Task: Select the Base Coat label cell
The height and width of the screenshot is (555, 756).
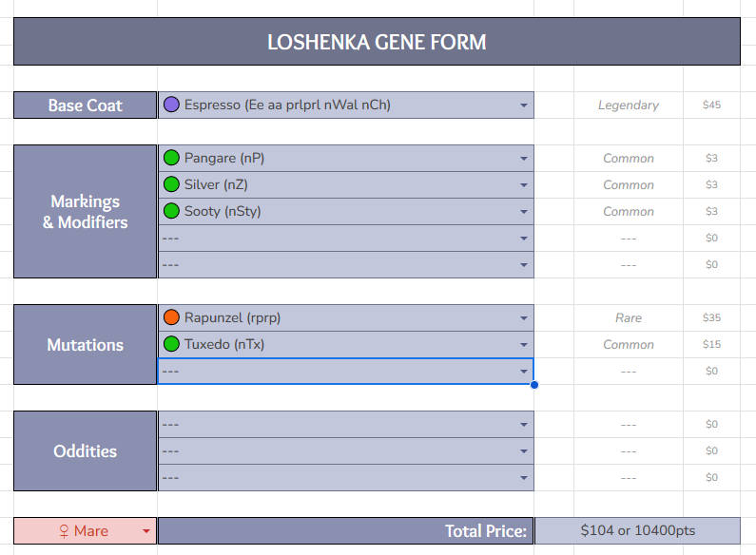Action: pos(85,105)
